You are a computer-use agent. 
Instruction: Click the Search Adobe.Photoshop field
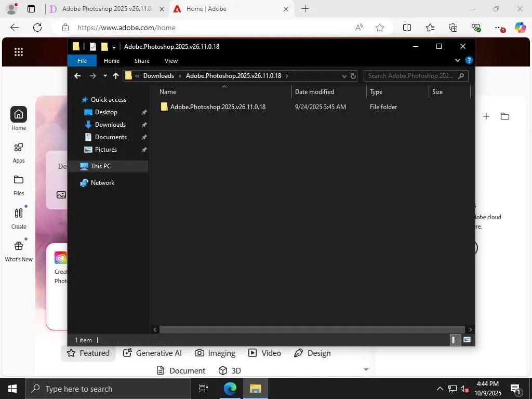416,76
